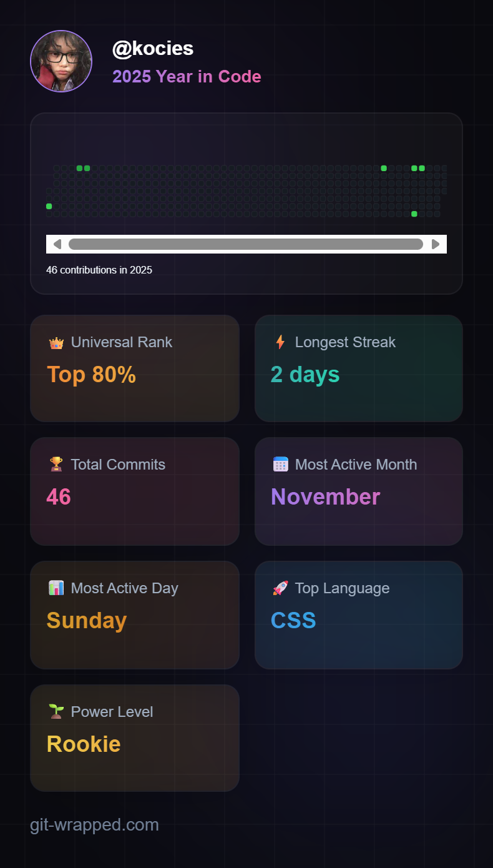The image size is (493, 868).
Task: Click the horizontal scrollbar thumb of contribution graph
Action: click(246, 244)
